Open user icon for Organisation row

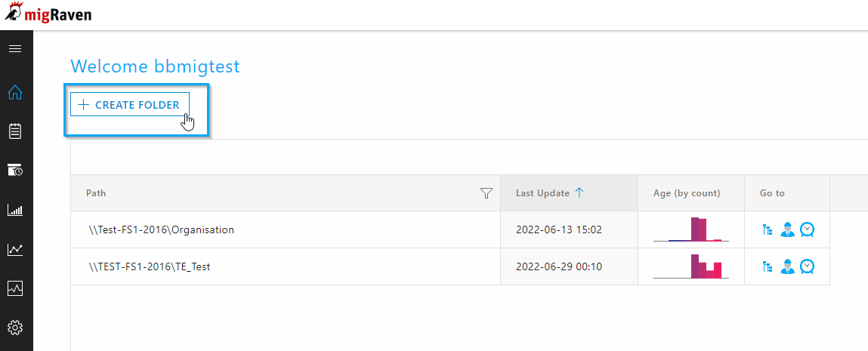click(x=787, y=229)
